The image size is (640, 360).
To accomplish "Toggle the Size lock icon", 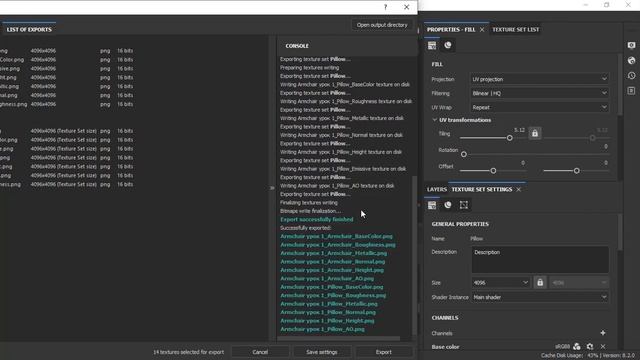I will [540, 282].
